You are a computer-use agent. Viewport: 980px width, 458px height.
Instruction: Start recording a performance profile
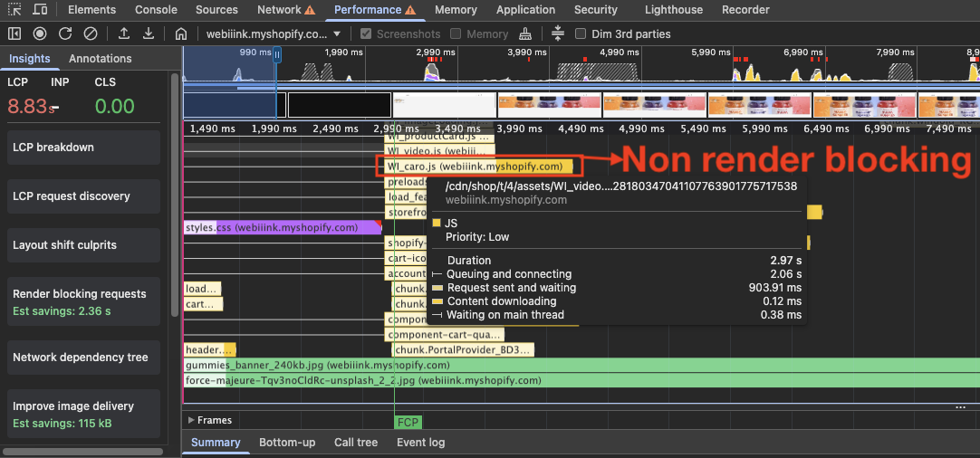coord(40,33)
